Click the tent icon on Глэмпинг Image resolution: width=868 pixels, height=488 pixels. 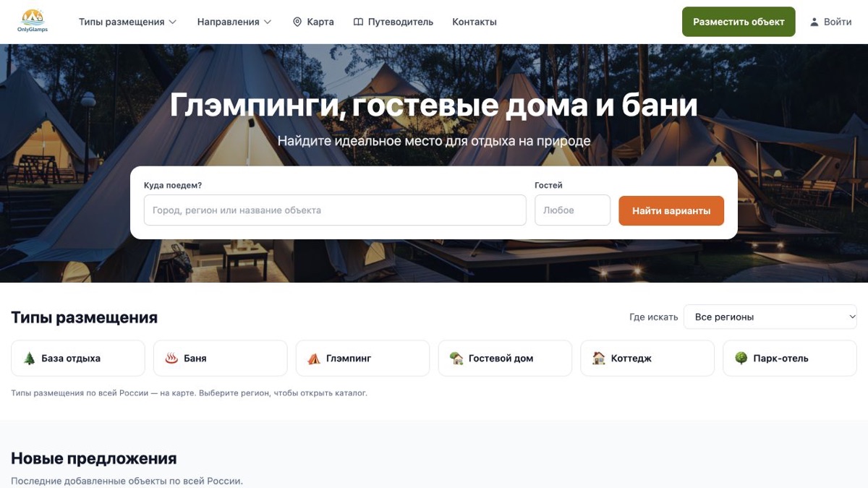(314, 359)
